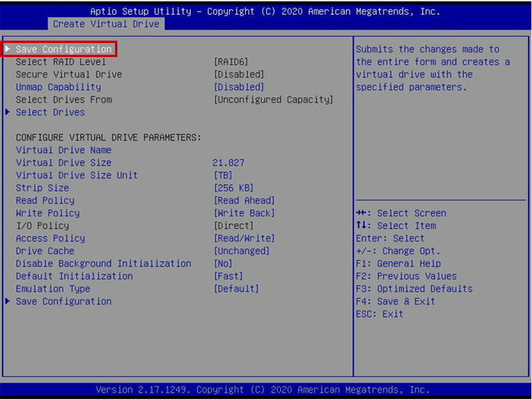Toggle Unmap Capability Disabled setting
The width and height of the screenshot is (532, 399).
tap(239, 87)
